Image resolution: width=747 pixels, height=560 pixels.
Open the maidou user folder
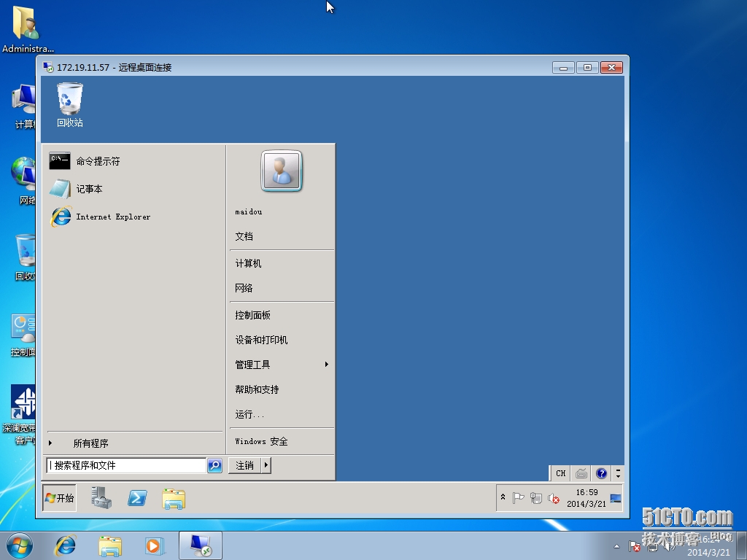(248, 212)
